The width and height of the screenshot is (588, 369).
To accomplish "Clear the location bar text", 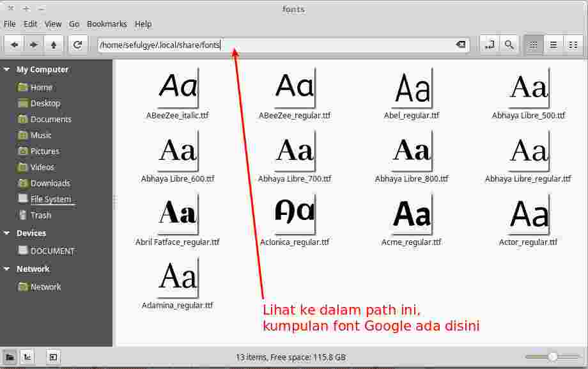I will point(460,45).
